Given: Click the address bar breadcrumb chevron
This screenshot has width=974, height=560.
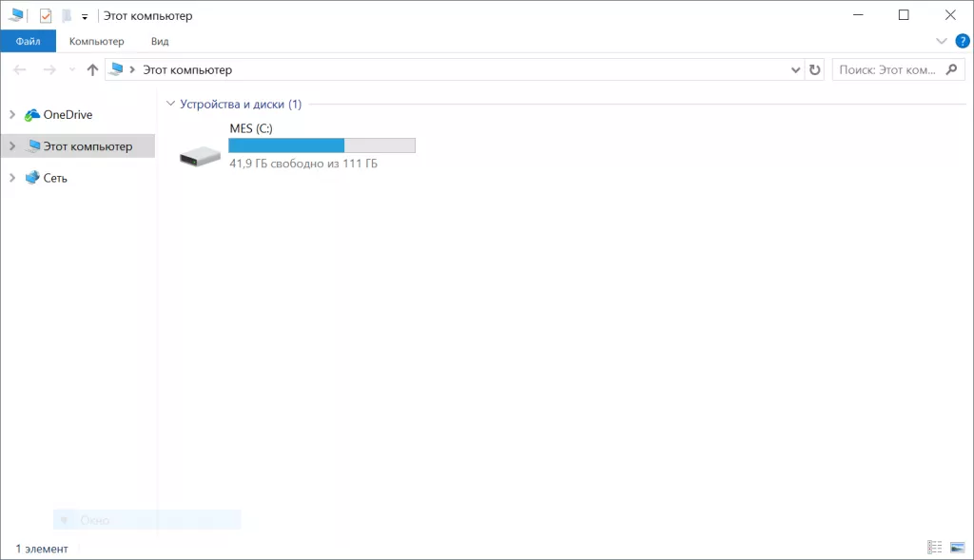Looking at the screenshot, I should tap(132, 69).
